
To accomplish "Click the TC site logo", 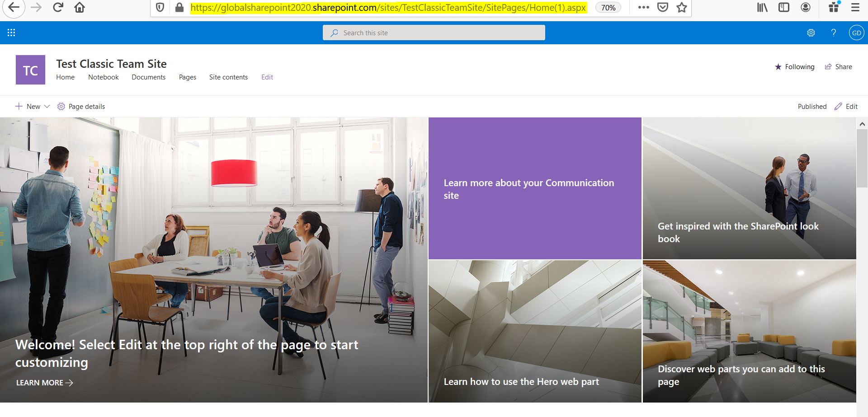I will [30, 70].
